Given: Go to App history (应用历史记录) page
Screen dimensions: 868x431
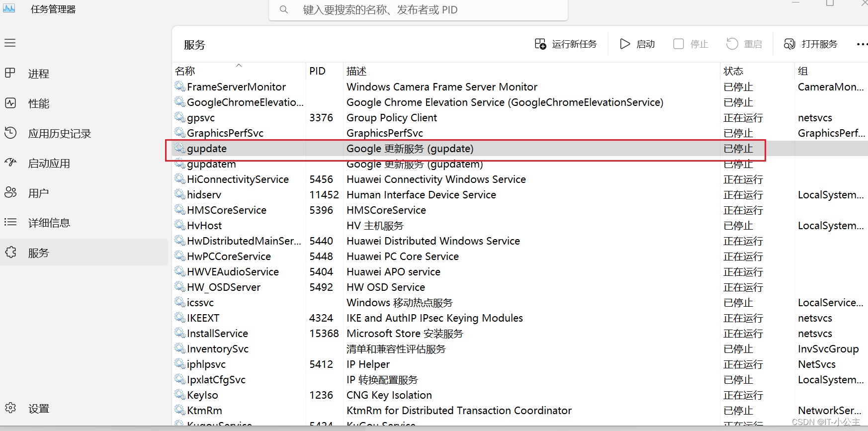Looking at the screenshot, I should coord(60,133).
